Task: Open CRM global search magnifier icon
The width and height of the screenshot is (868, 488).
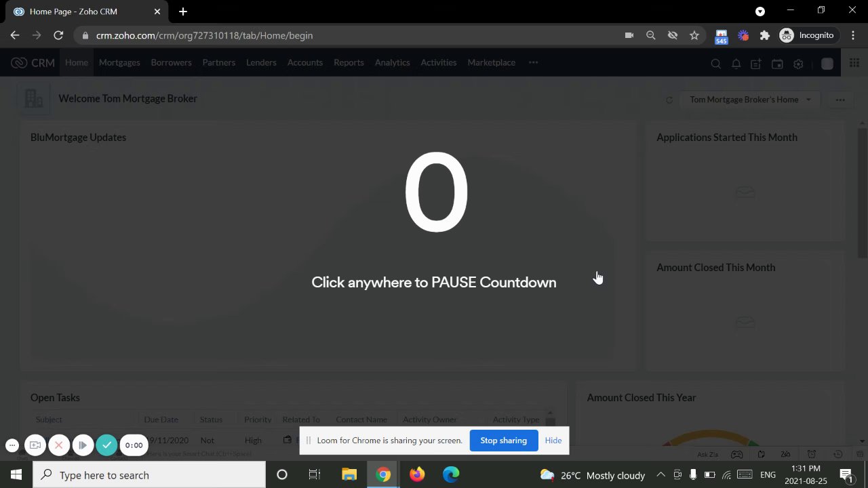Action: [715, 64]
